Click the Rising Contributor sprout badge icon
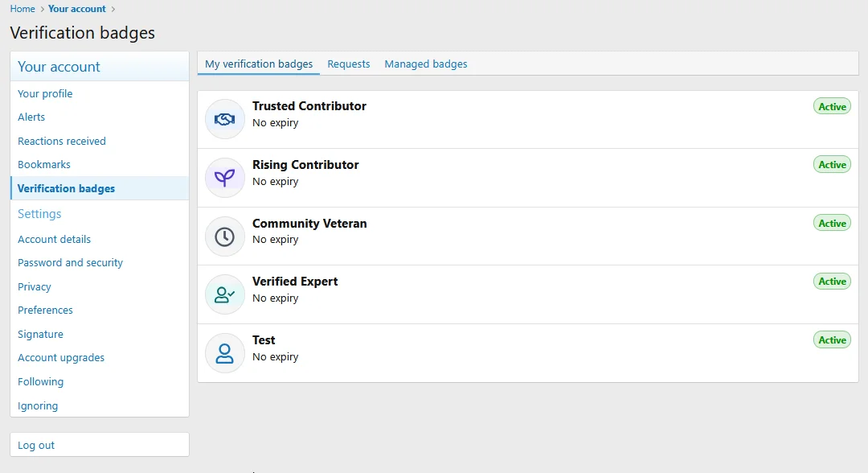This screenshot has width=868, height=473. coord(225,178)
